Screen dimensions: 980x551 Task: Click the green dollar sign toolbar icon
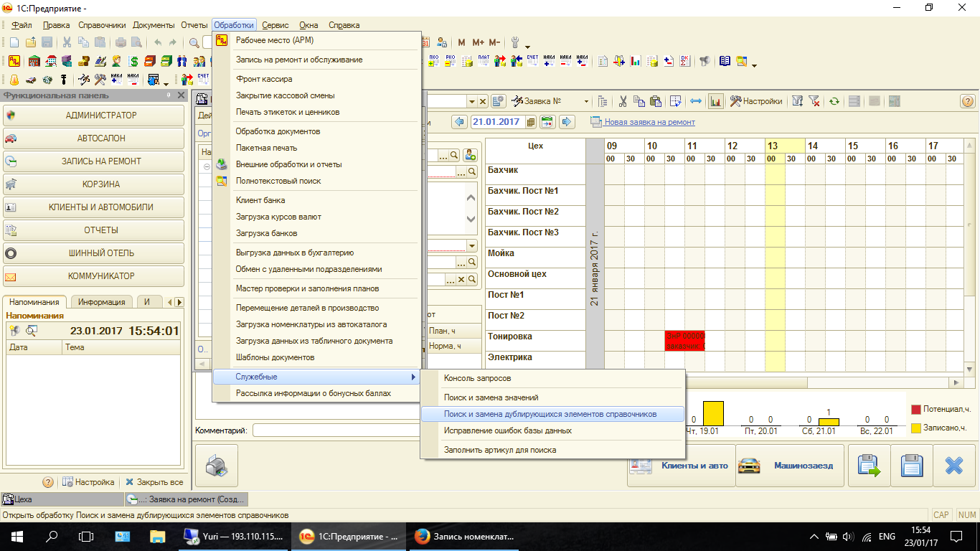[133, 61]
